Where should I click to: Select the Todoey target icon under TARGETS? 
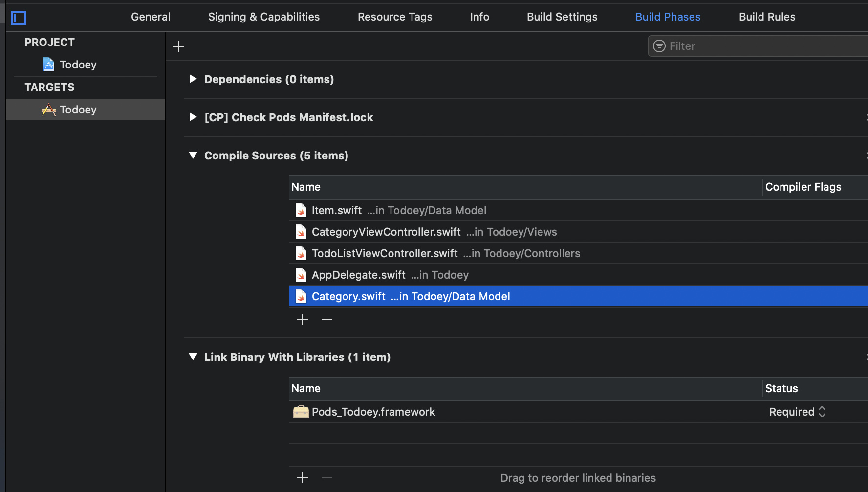[x=49, y=109]
